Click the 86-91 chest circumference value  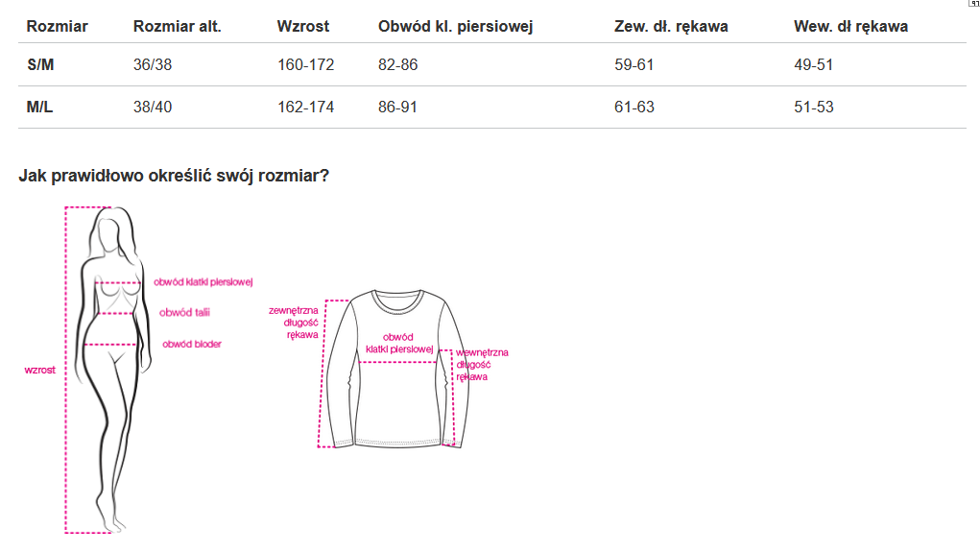tap(397, 107)
